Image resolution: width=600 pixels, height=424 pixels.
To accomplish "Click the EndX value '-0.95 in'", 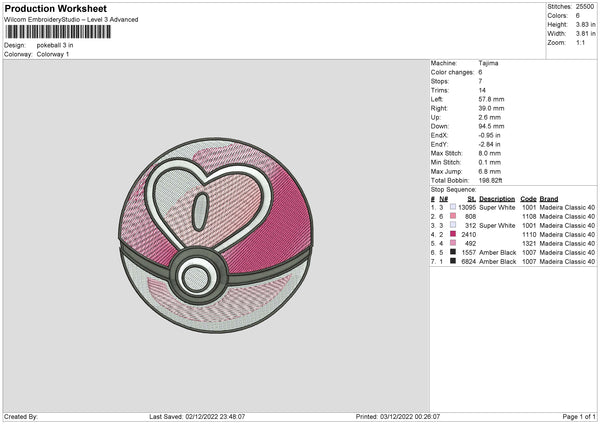I will tap(489, 135).
